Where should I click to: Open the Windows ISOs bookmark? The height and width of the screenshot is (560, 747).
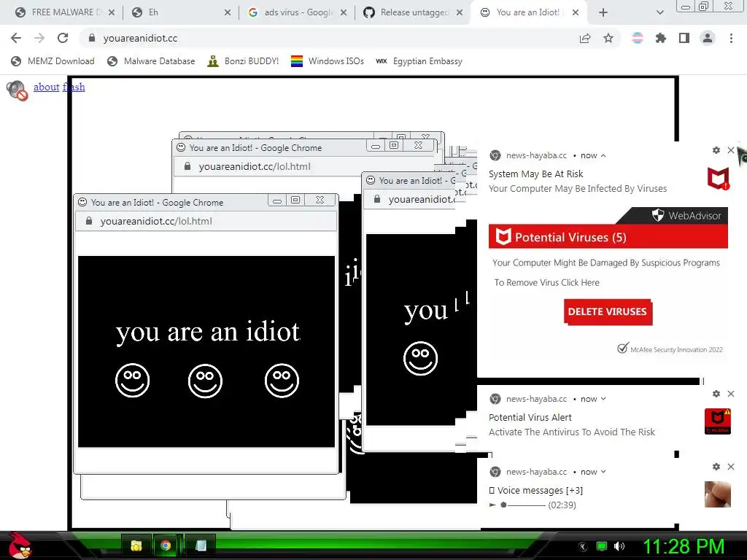[x=328, y=61]
